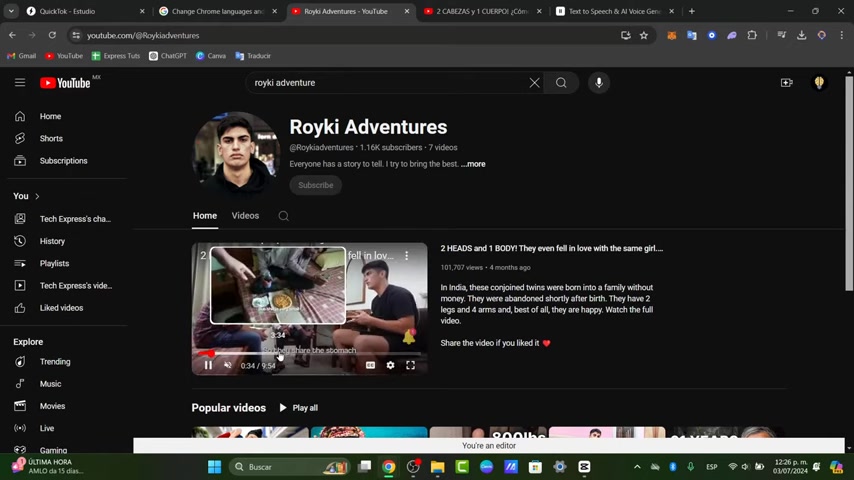Open video three-dot more options menu
This screenshot has height=480, width=854.
tap(406, 256)
